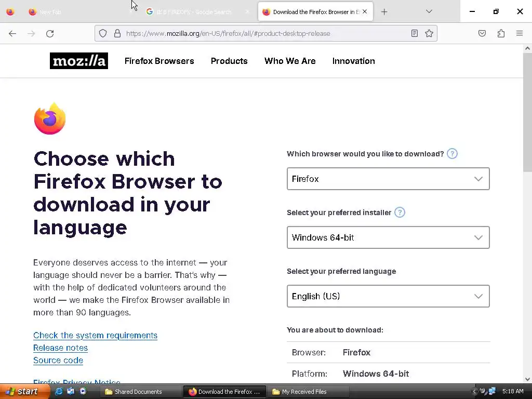
Task: Click Show Desktop quick launch icon
Action: pos(71,392)
